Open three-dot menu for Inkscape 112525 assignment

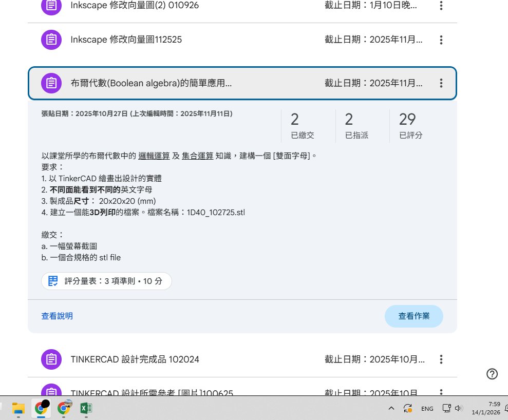[441, 40]
